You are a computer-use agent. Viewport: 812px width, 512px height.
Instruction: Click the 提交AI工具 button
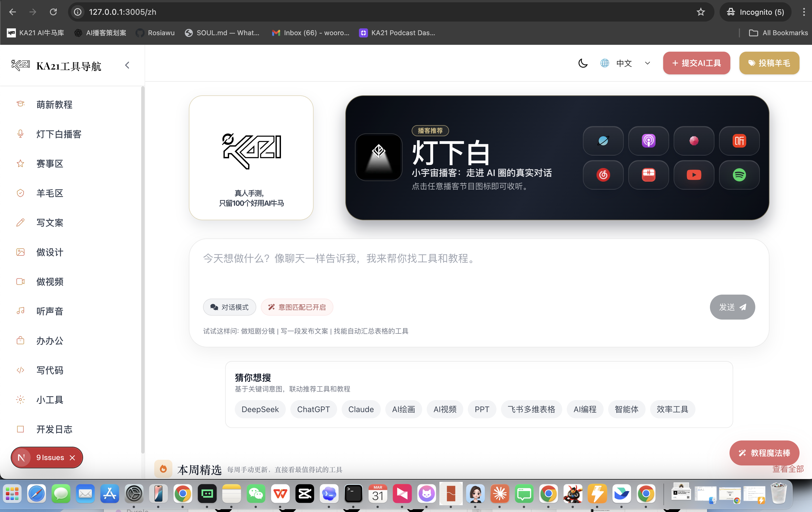point(696,63)
